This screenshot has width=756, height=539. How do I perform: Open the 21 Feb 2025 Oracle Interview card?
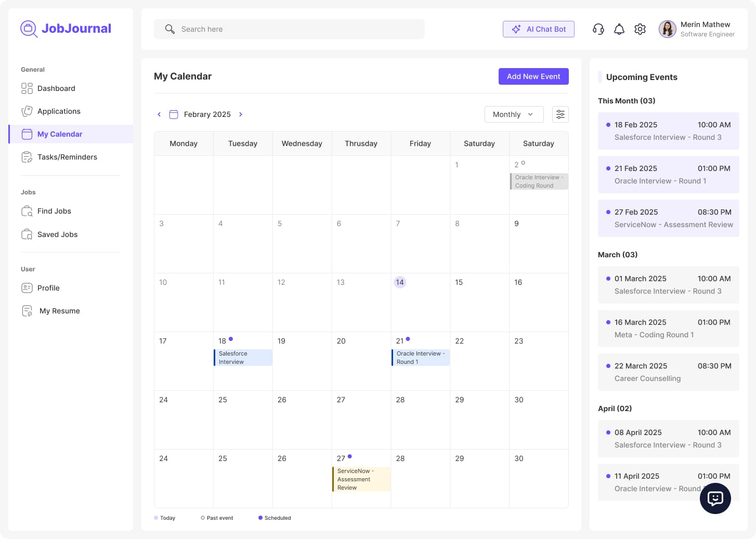point(669,175)
